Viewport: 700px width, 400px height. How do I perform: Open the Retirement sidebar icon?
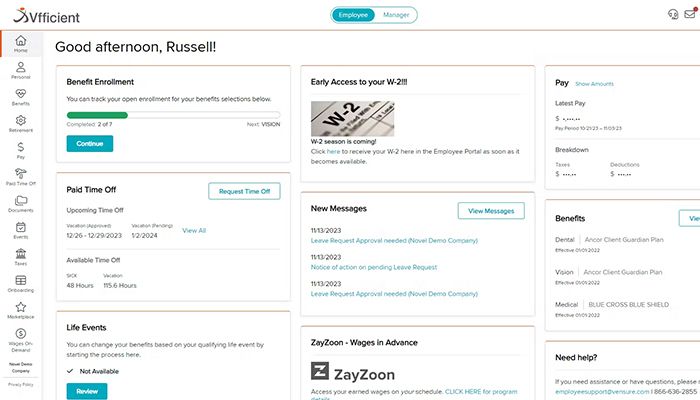[20, 123]
